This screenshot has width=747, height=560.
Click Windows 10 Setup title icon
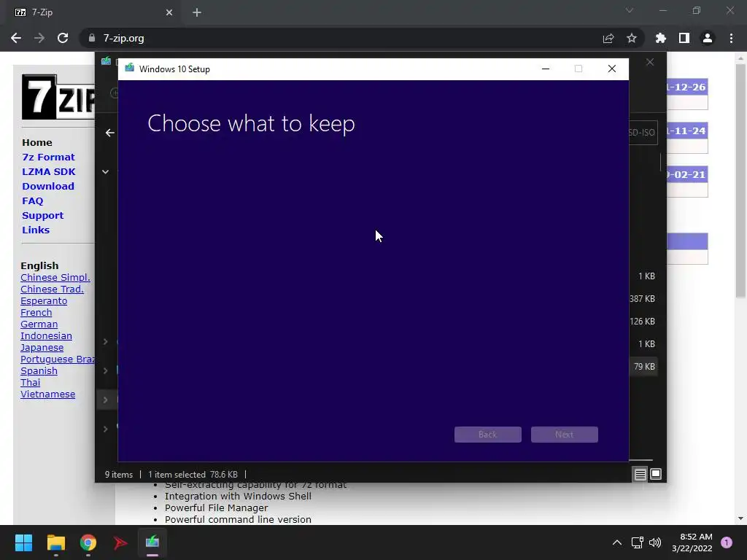[130, 68]
